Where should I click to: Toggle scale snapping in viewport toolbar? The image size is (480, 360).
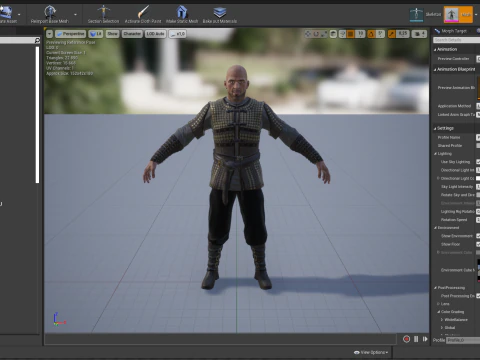[x=392, y=34]
